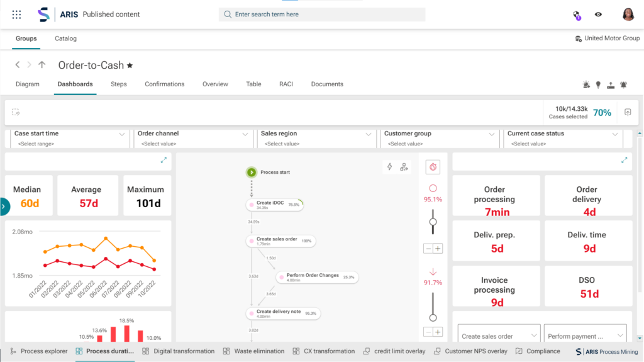Toggle the eye view icon in header
Viewport: 644px width, 362px height.
[x=598, y=14]
